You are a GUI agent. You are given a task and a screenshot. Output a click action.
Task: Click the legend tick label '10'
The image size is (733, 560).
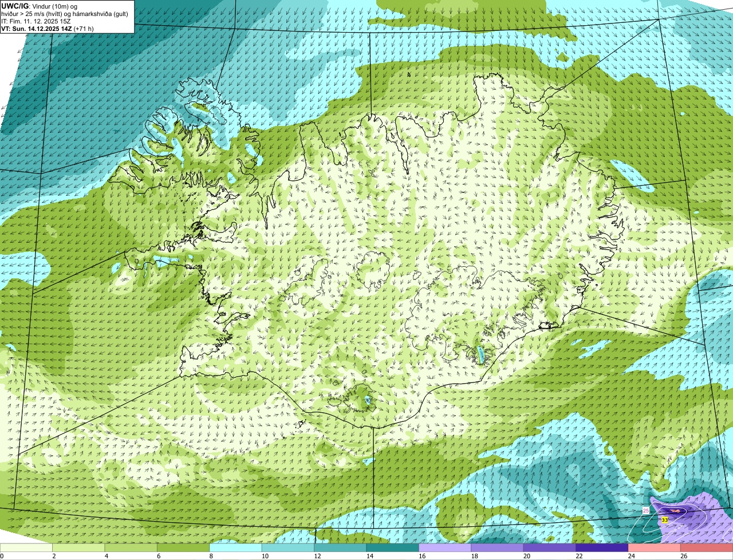265,556
